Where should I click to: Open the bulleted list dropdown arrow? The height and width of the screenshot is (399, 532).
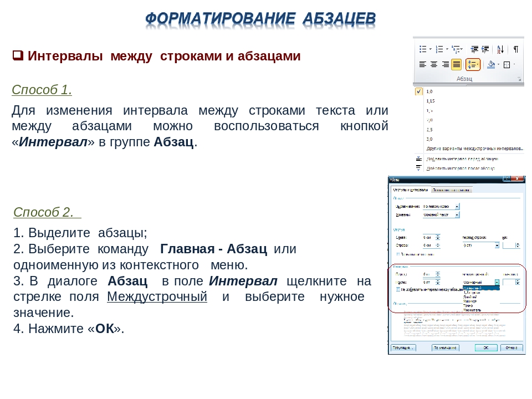pos(430,49)
